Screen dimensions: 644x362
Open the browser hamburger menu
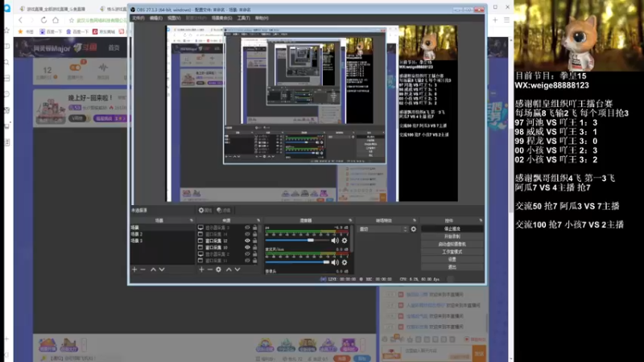(507, 19)
